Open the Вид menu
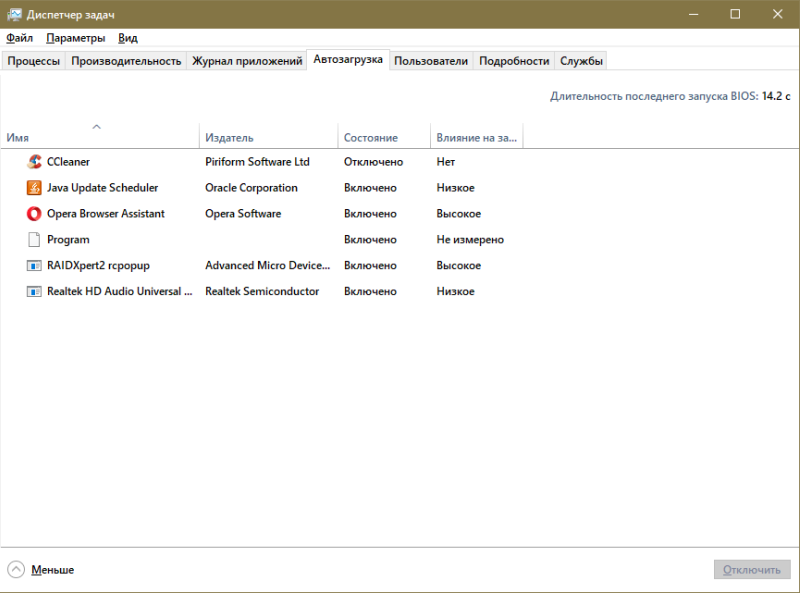The image size is (800, 593). [x=128, y=38]
